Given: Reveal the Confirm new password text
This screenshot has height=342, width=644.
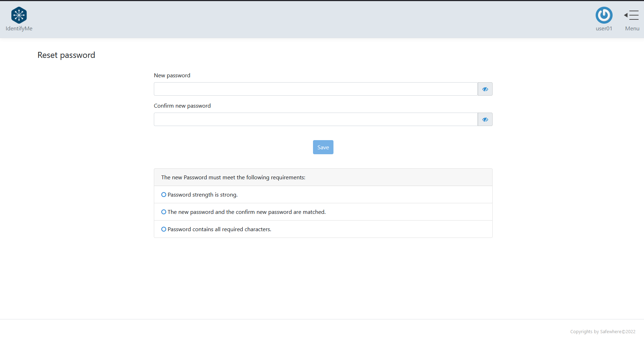Looking at the screenshot, I should pyautogui.click(x=485, y=120).
